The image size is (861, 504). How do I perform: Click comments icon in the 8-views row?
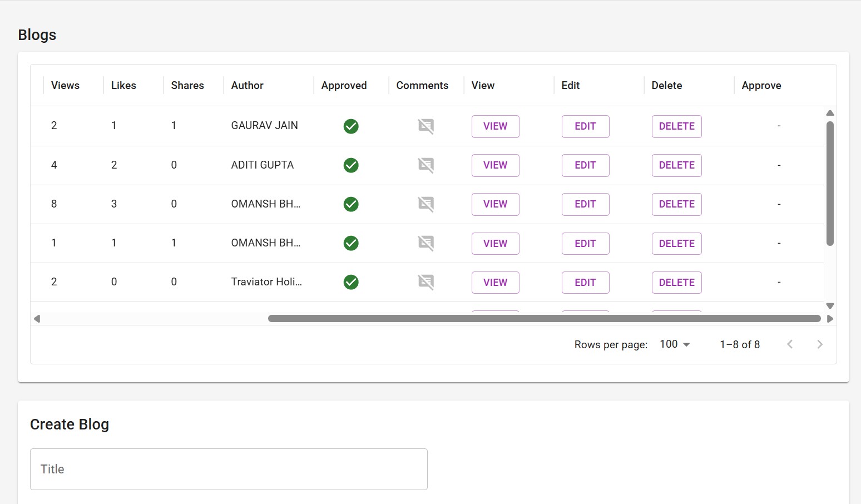pyautogui.click(x=426, y=204)
